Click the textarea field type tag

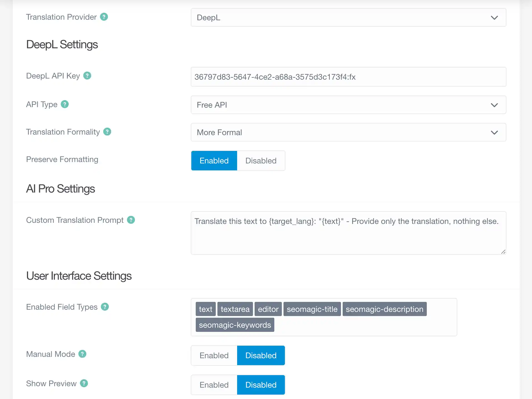point(235,309)
